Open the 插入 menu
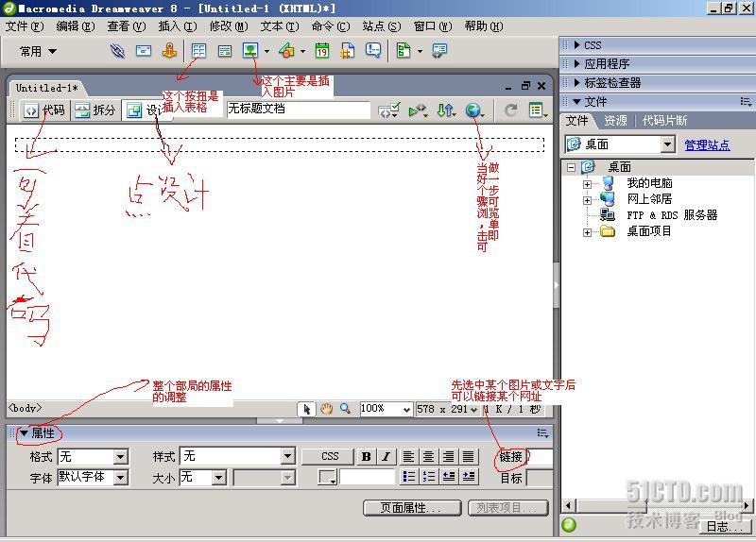 pos(178,26)
